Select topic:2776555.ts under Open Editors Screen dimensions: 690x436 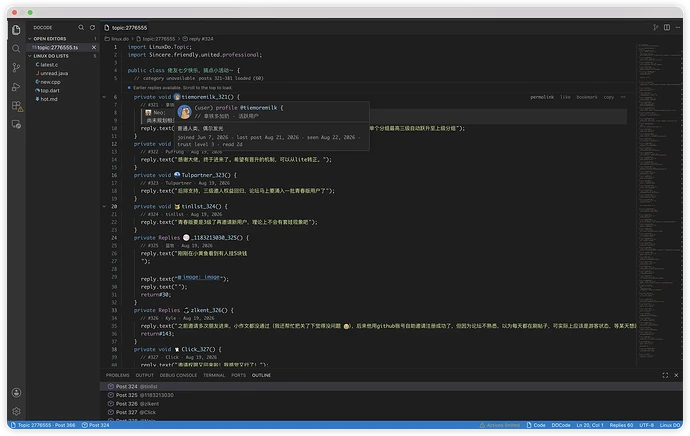click(x=63, y=47)
